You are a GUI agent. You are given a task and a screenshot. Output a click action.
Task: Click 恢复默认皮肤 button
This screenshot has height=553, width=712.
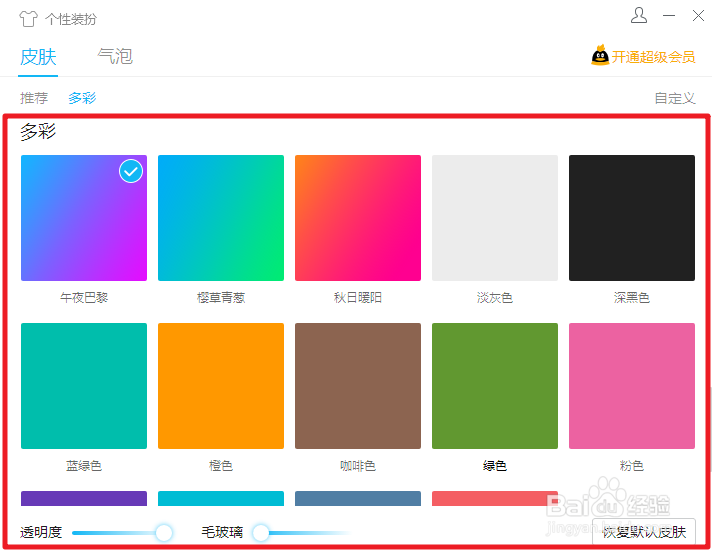tap(644, 532)
